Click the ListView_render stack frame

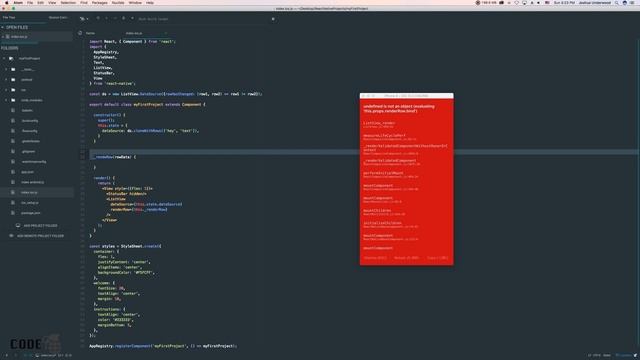coord(379,123)
